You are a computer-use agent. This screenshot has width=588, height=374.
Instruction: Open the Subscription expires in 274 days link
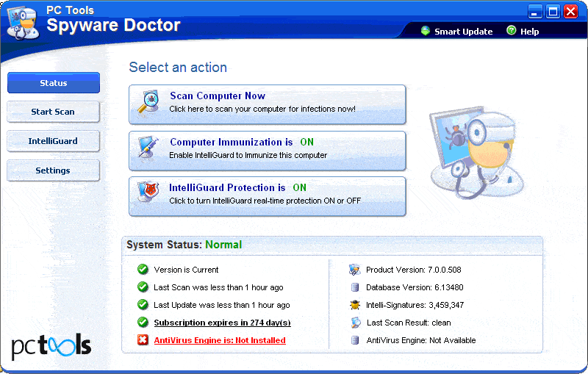tap(222, 323)
